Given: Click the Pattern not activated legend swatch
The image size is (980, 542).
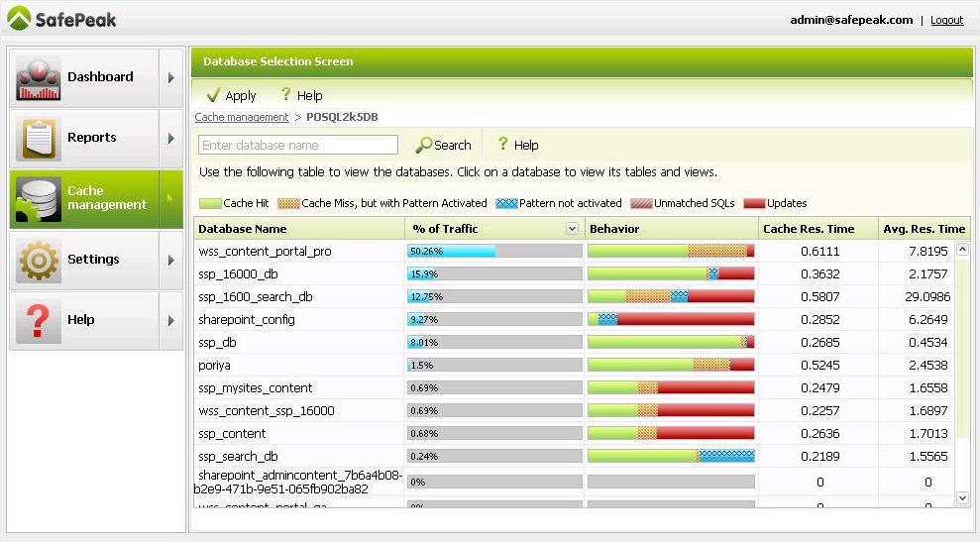Looking at the screenshot, I should (x=506, y=203).
